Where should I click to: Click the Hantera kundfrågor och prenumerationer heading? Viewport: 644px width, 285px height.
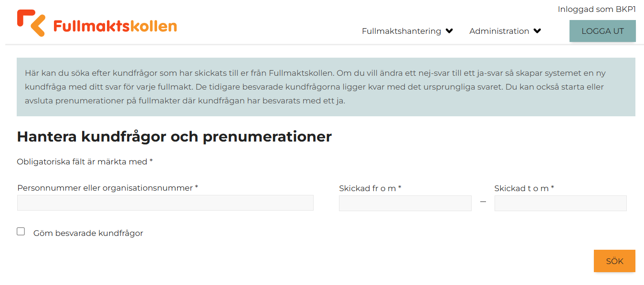174,137
